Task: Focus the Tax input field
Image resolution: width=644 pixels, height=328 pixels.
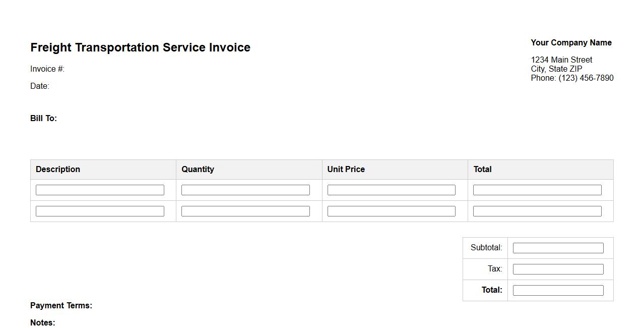Action: click(x=558, y=269)
